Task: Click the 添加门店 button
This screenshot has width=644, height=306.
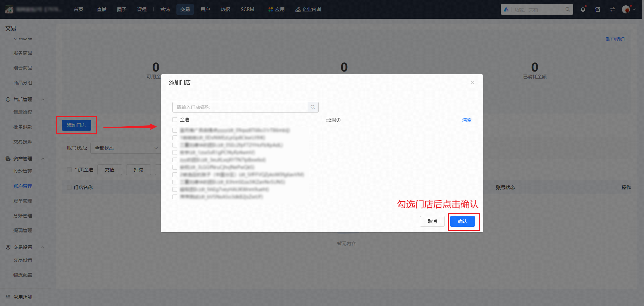Action: (76, 125)
